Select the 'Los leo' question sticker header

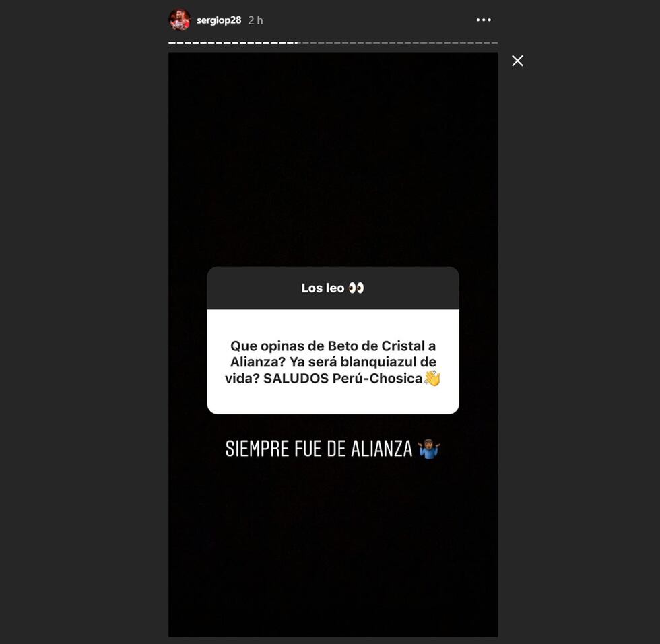[333, 288]
